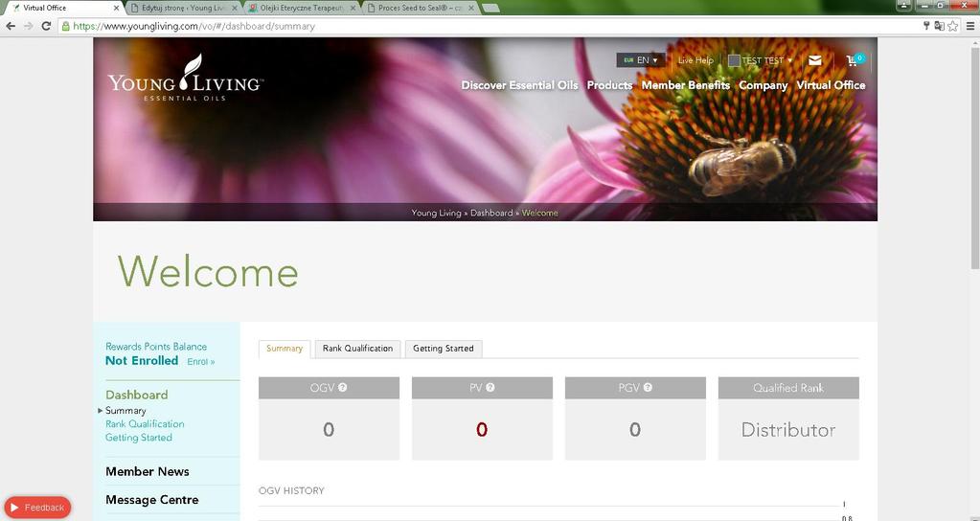The width and height of the screenshot is (980, 521).
Task: Open the Chrome hamburger menu
Action: point(970,26)
